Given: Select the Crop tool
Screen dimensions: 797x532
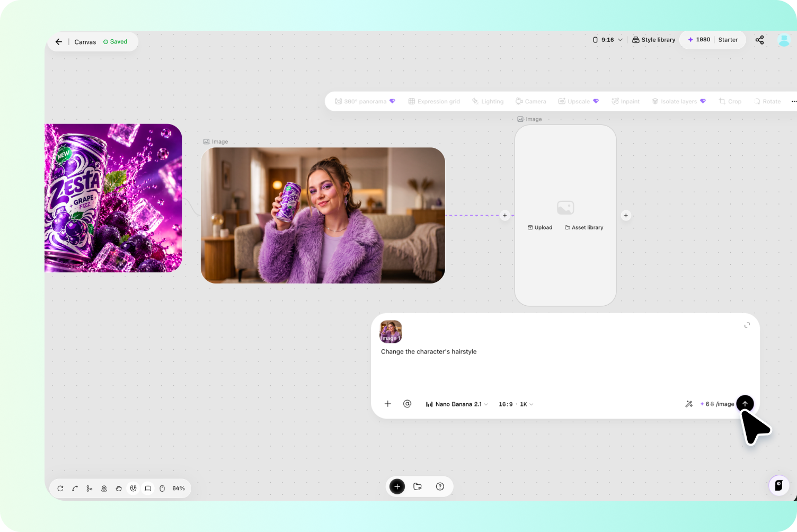Looking at the screenshot, I should click(x=730, y=101).
